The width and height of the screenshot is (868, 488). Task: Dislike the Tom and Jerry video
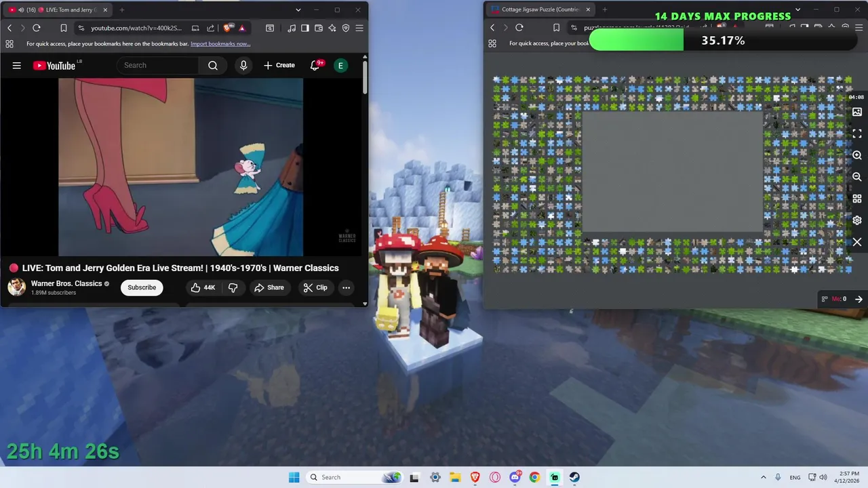click(233, 287)
